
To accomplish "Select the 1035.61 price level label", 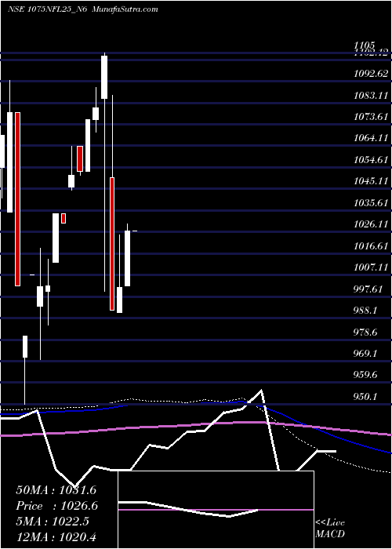I will (x=371, y=203).
